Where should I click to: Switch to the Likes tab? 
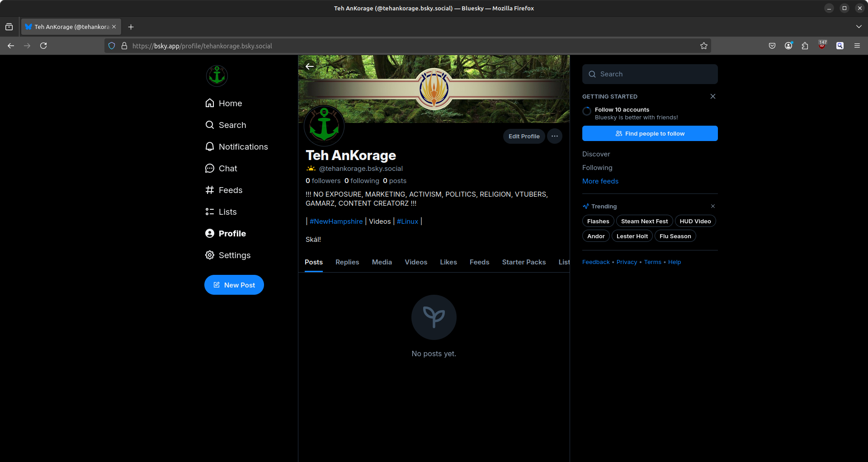click(448, 262)
